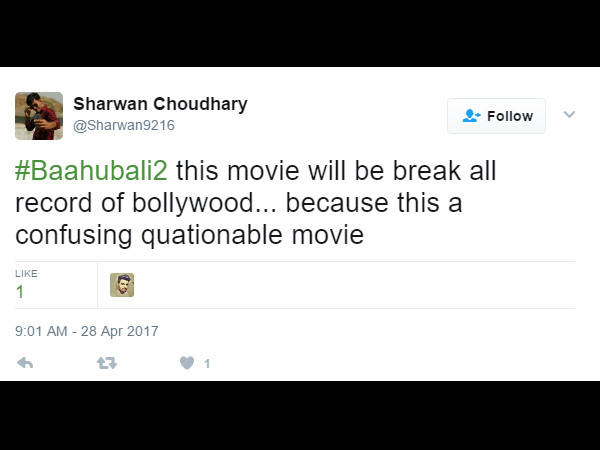Viewport: 600px width, 450px height.
Task: Click the like counter beside the heart
Action: click(x=207, y=364)
